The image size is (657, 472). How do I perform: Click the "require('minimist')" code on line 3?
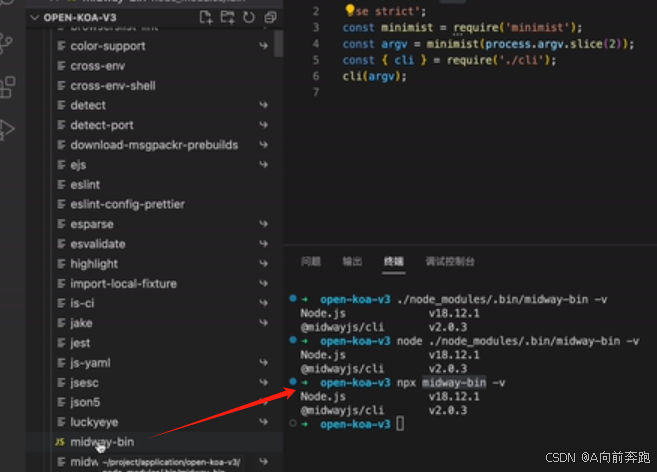point(518,28)
